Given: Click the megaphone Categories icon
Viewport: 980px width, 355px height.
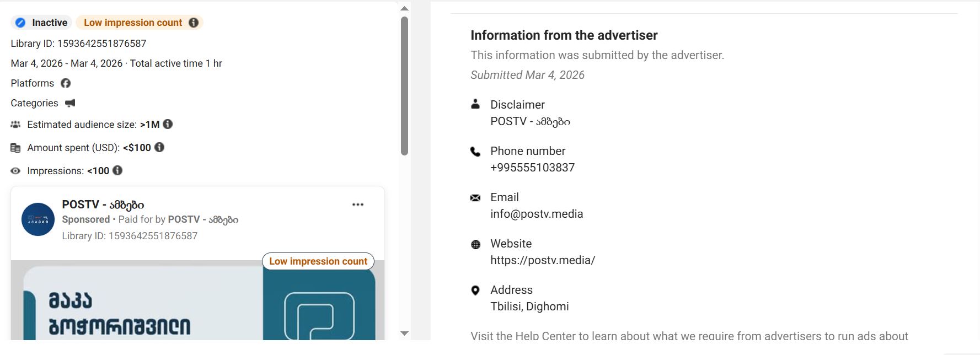Looking at the screenshot, I should coord(70,103).
